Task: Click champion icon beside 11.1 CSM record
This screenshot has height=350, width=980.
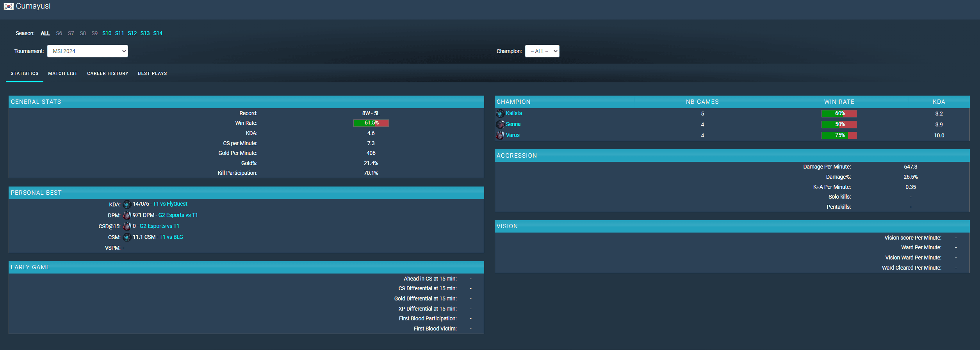Action: [x=127, y=237]
